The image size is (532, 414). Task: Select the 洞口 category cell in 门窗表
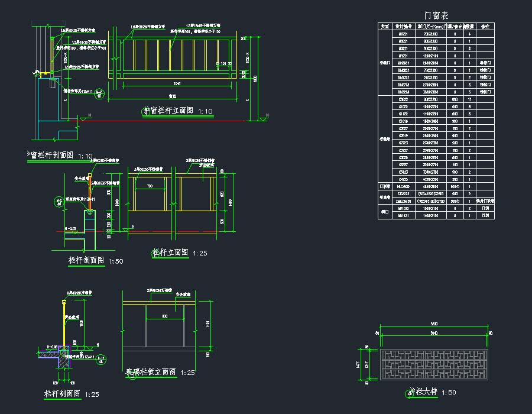point(385,212)
